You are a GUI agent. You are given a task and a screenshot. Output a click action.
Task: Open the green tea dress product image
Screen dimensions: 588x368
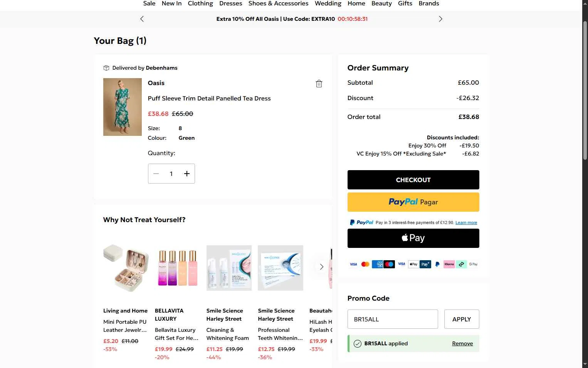[123, 107]
